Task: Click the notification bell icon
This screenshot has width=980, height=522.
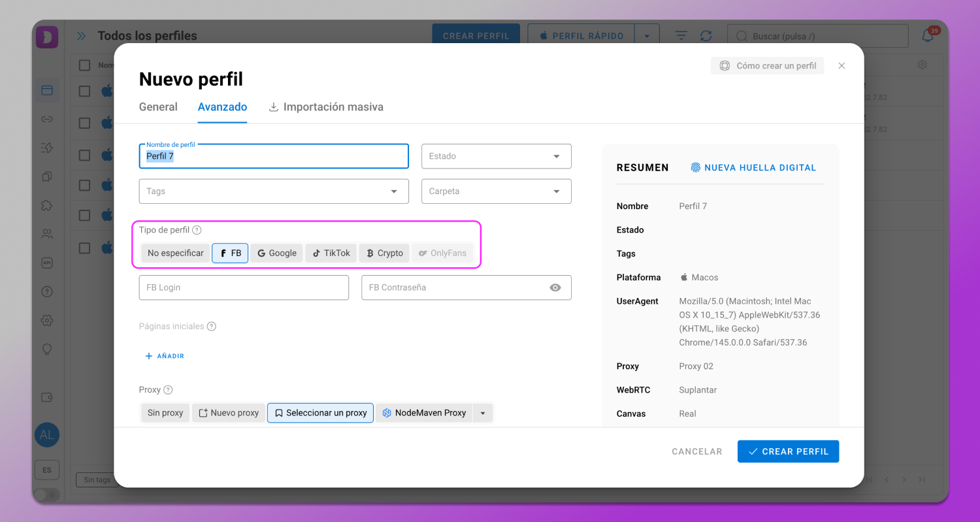Action: (x=928, y=36)
